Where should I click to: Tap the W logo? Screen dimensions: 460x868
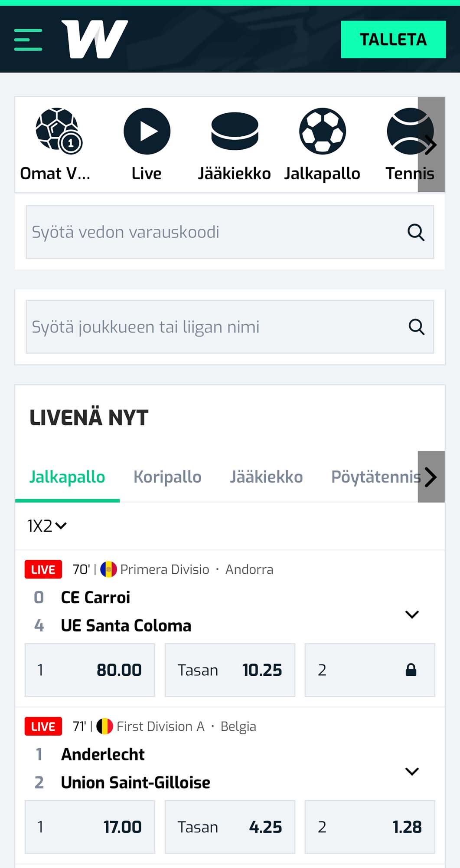95,39
